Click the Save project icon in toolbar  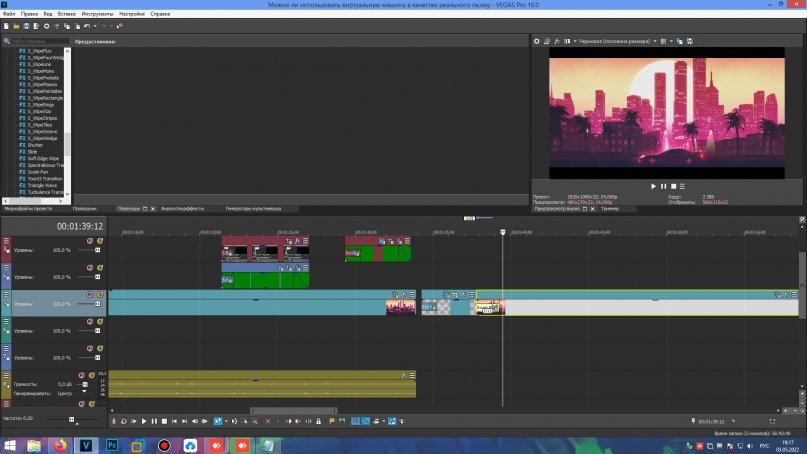coord(25,25)
